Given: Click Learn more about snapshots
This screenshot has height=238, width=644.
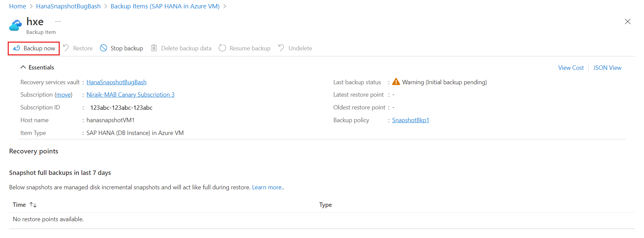Looking at the screenshot, I should click(267, 187).
